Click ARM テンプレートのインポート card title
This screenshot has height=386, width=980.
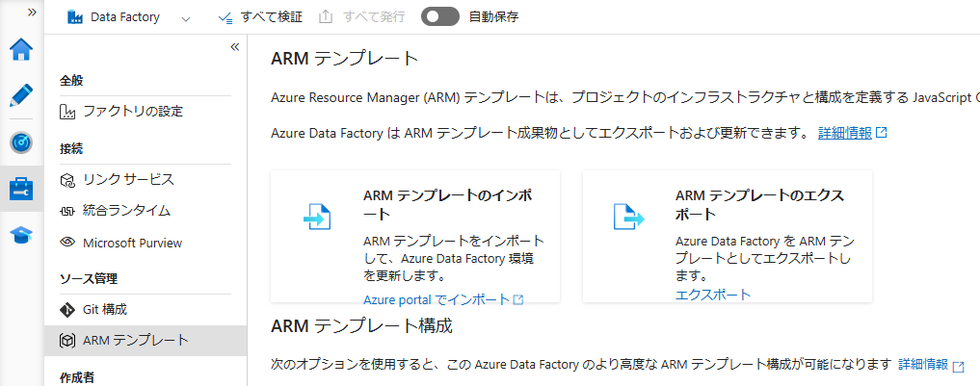(448, 205)
